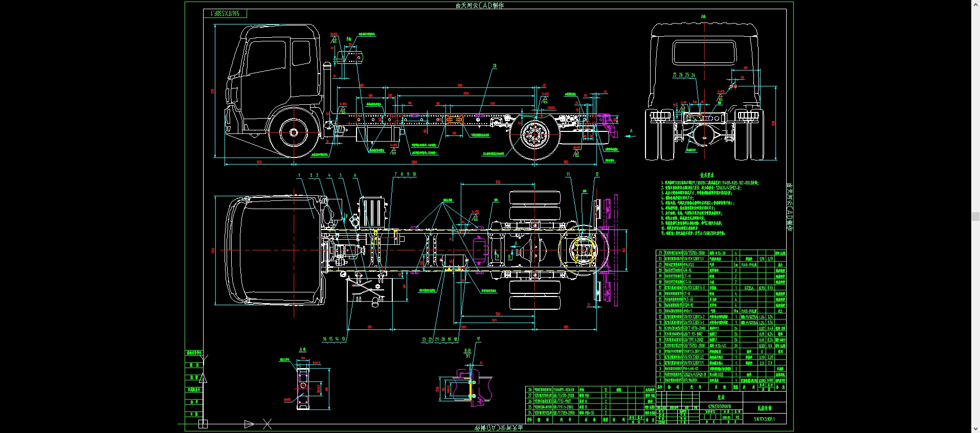Image resolution: width=980 pixels, height=433 pixels.
Task: Select CT-8 in the parts table
Action: pyautogui.click(x=686, y=293)
